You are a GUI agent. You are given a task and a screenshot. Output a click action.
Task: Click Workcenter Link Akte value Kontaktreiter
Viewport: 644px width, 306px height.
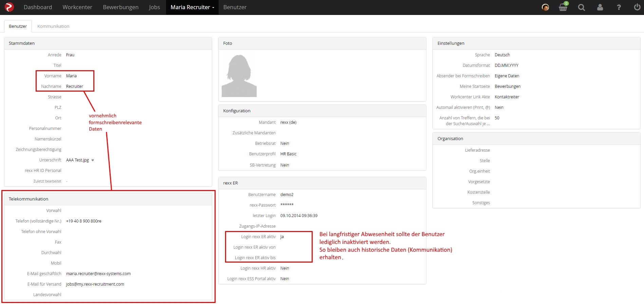click(507, 97)
